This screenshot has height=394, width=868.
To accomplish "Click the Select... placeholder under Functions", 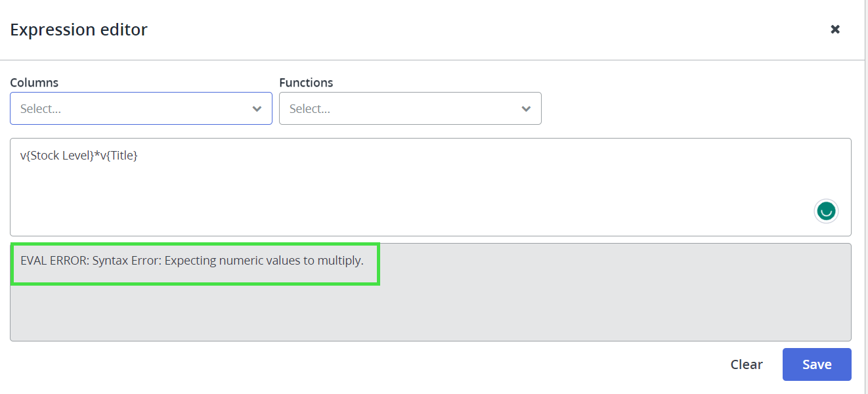I will (310, 109).
